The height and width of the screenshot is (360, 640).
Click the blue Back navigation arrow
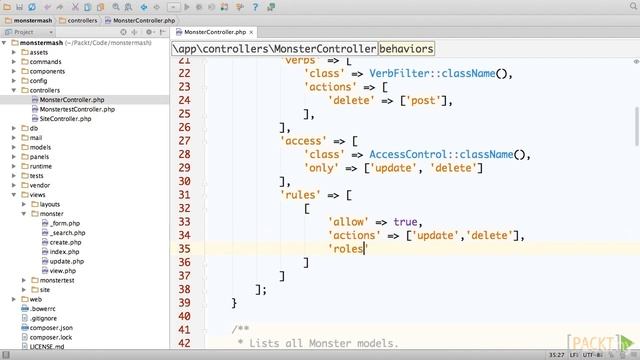point(144,7)
